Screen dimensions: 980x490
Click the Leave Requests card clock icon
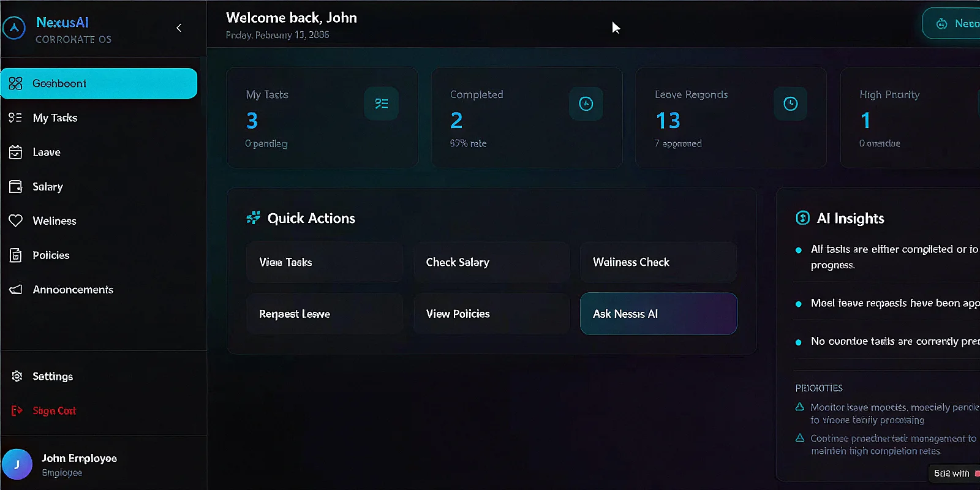point(790,104)
